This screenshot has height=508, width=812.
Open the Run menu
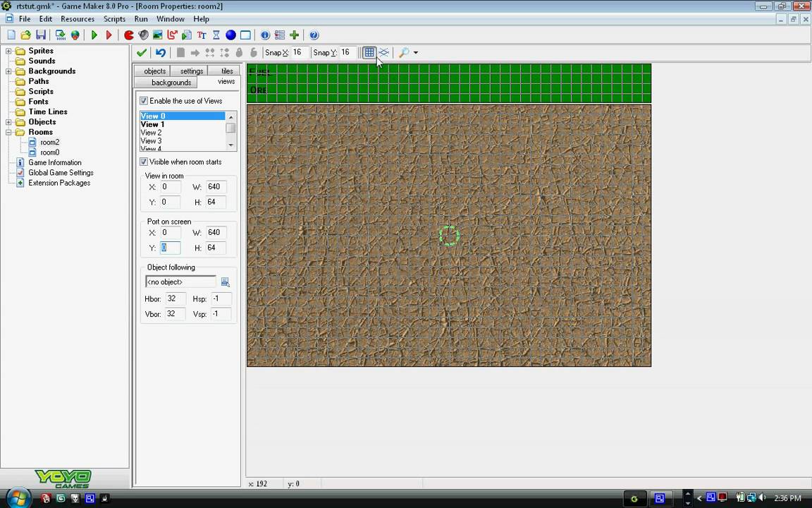141,18
